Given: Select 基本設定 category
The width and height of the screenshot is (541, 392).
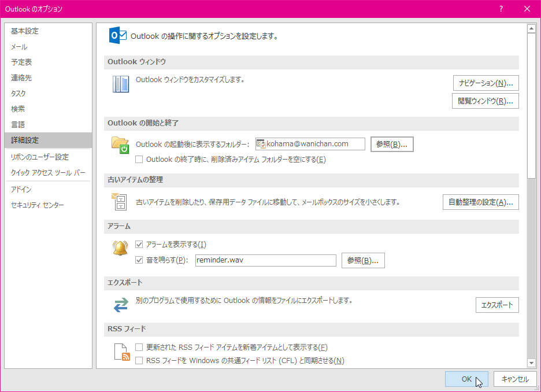Looking at the screenshot, I should [x=49, y=31].
